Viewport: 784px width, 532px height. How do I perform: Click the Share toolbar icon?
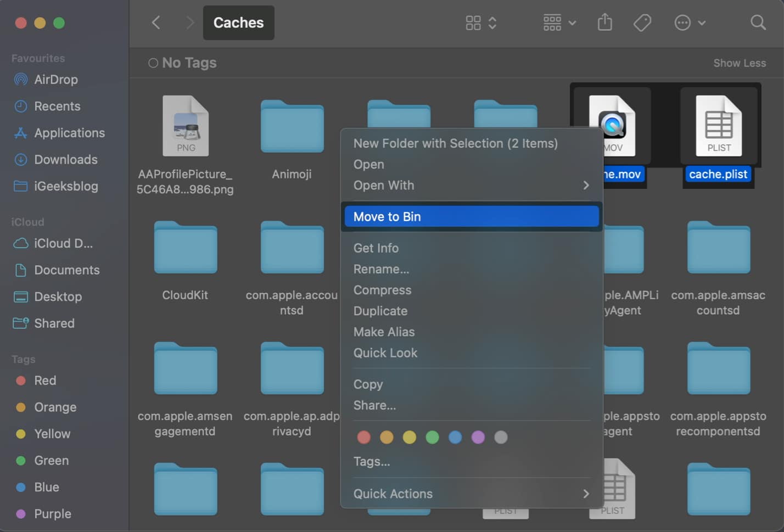(604, 23)
